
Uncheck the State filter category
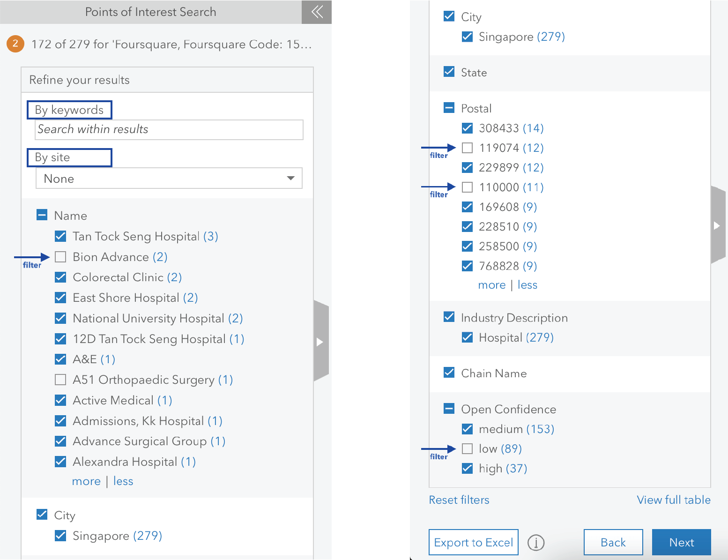pyautogui.click(x=448, y=71)
